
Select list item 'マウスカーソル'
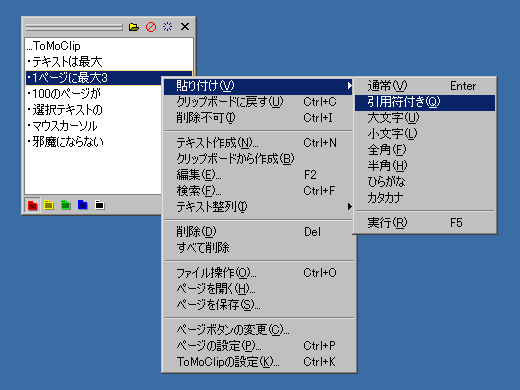(x=94, y=126)
